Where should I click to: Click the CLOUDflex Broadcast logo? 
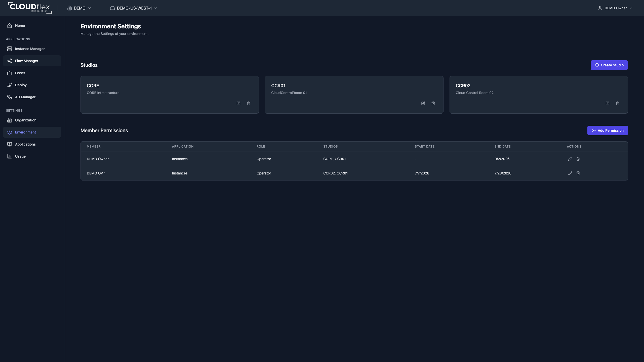pos(30,8)
